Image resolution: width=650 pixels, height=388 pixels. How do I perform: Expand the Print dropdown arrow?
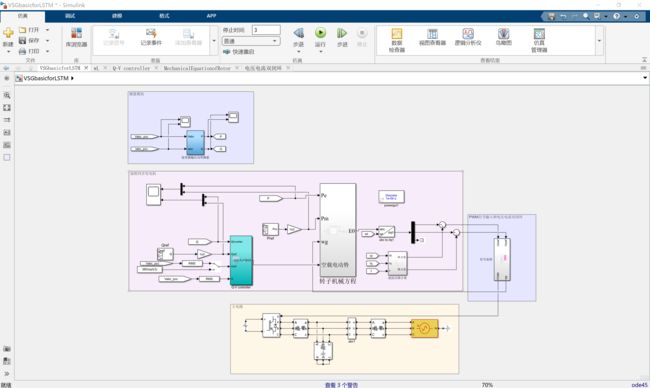tap(47, 51)
